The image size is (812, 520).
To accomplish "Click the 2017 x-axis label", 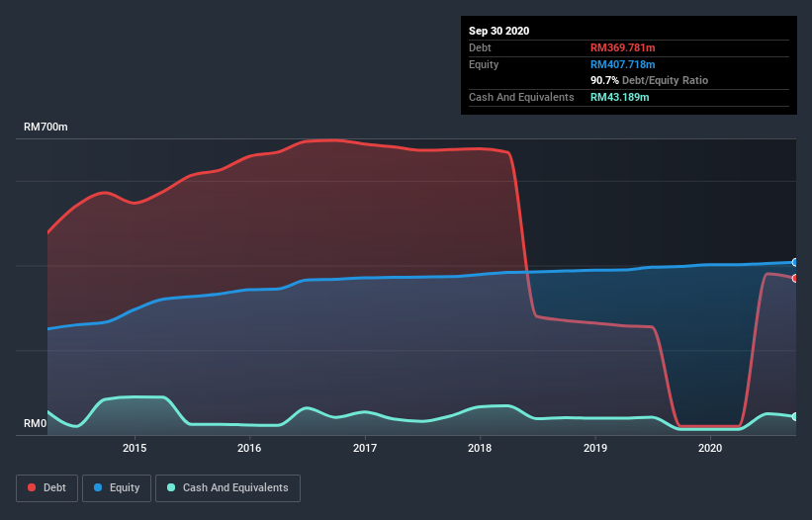I will 365,448.
